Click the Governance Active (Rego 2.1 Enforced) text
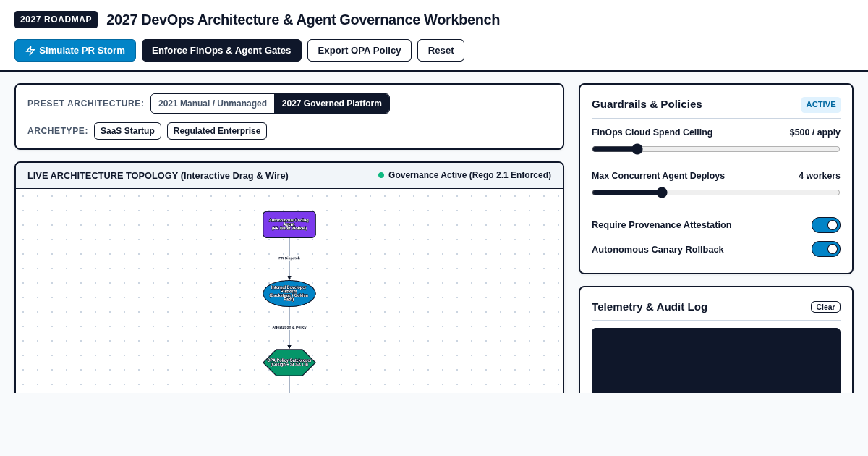This screenshot has height=456, width=868. pos(469,175)
